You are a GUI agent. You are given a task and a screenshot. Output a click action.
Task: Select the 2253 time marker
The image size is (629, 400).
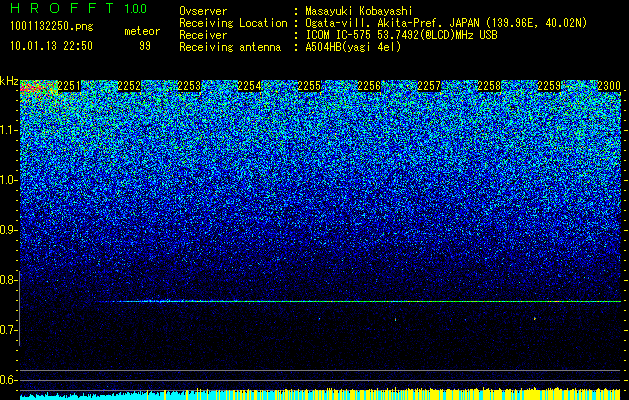[x=189, y=86]
